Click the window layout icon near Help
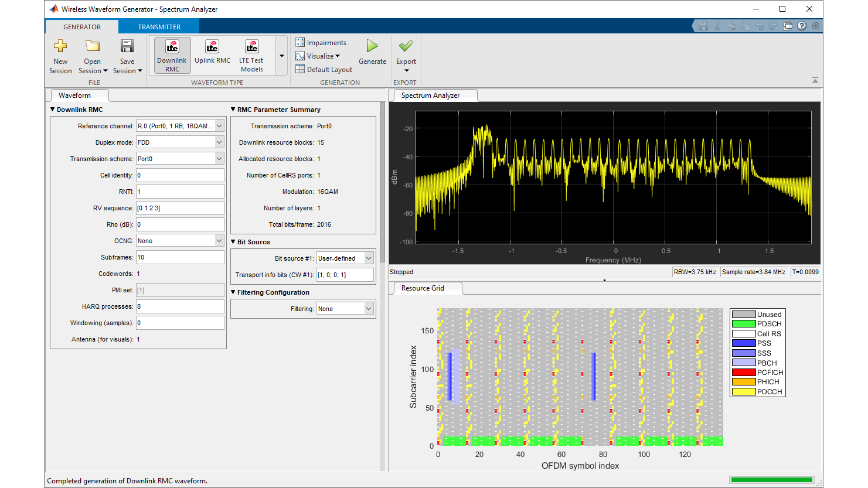Image resolution: width=868 pixels, height=488 pixels. tap(788, 26)
